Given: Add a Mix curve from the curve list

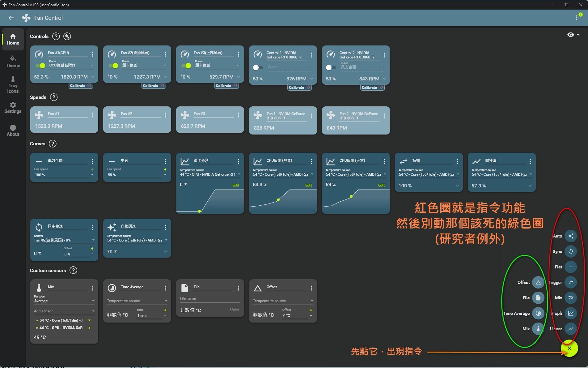Looking at the screenshot, I should (570, 298).
